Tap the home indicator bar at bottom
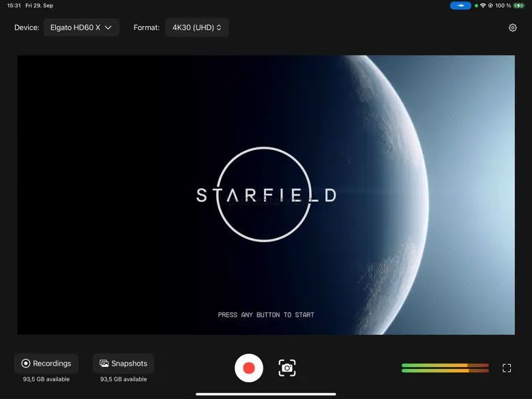532x399 pixels. pos(266,394)
